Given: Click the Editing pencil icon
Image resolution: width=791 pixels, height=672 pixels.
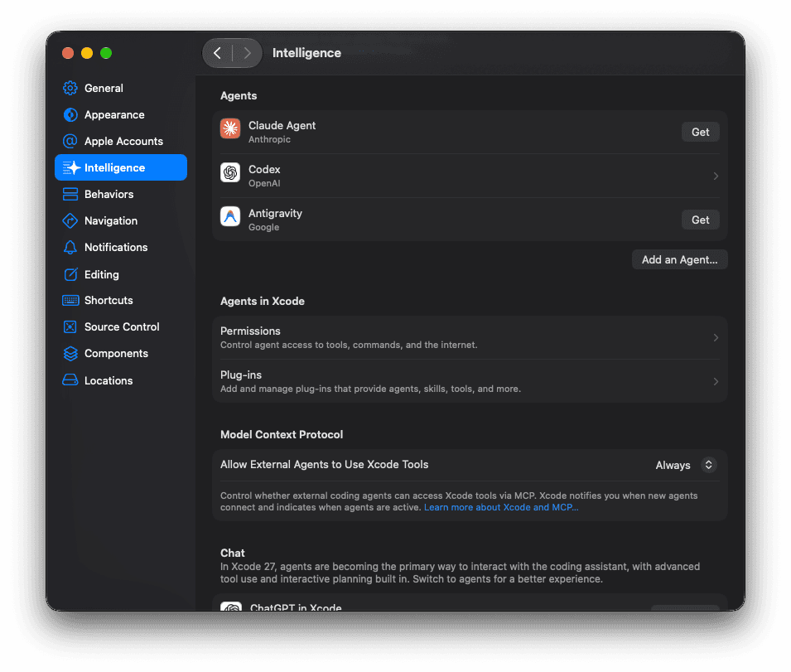Looking at the screenshot, I should pyautogui.click(x=70, y=274).
